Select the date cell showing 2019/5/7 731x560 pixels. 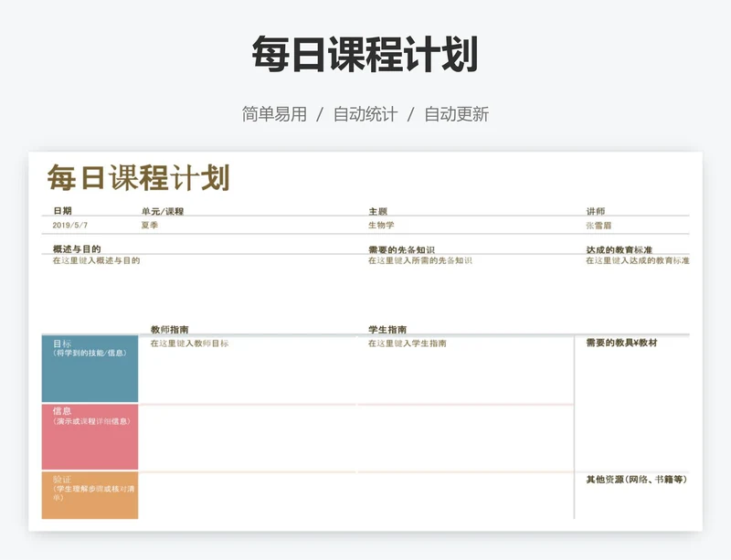point(70,225)
